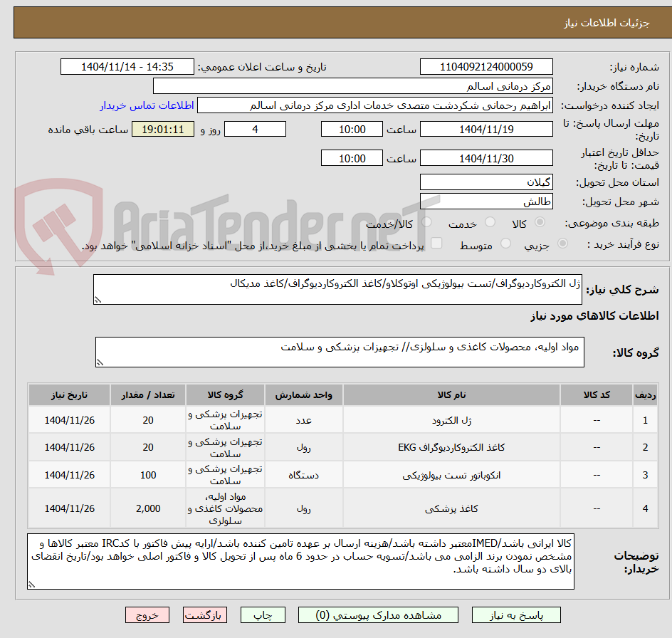Click resize handle of goods group box

pyautogui.click(x=100, y=362)
